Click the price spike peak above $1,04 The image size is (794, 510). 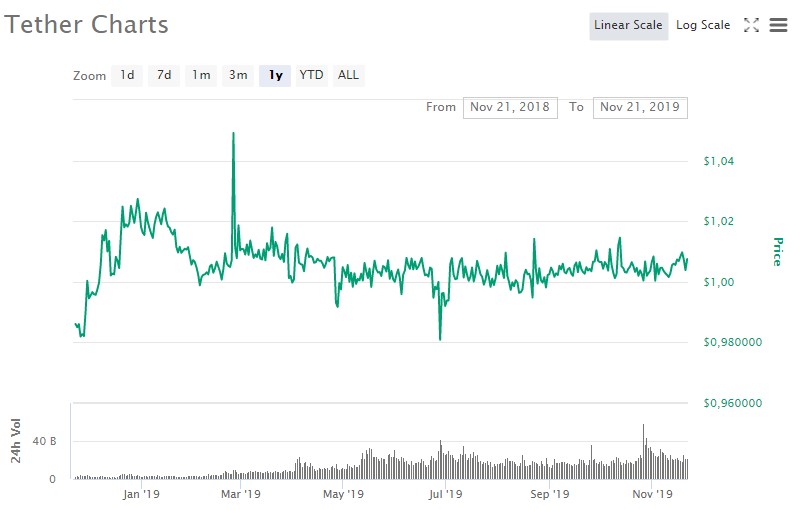(233, 134)
